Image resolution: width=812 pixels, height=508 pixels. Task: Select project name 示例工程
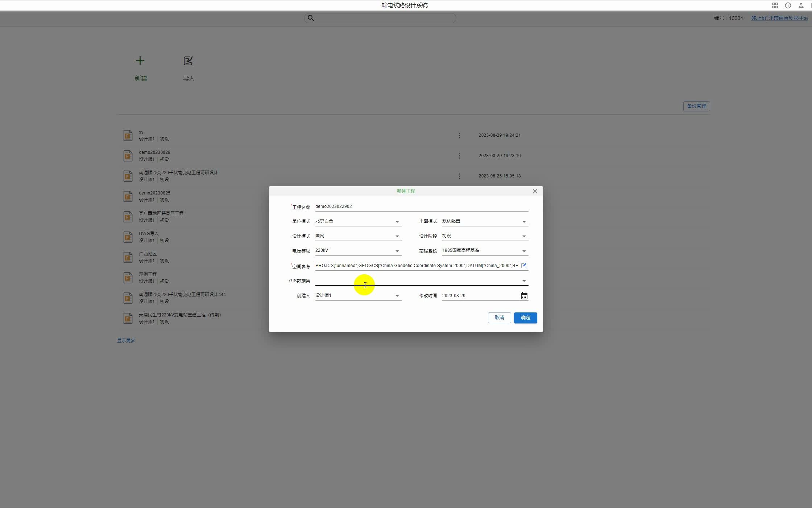(148, 274)
